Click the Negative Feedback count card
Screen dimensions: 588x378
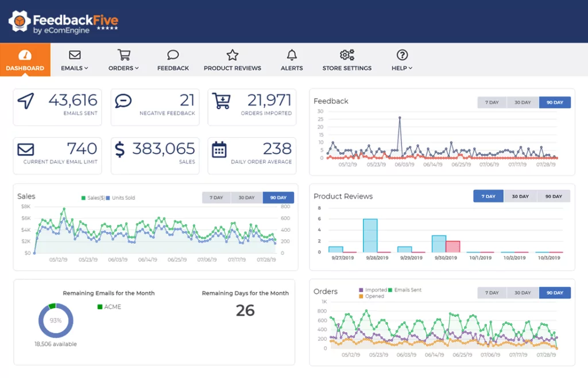[155, 107]
